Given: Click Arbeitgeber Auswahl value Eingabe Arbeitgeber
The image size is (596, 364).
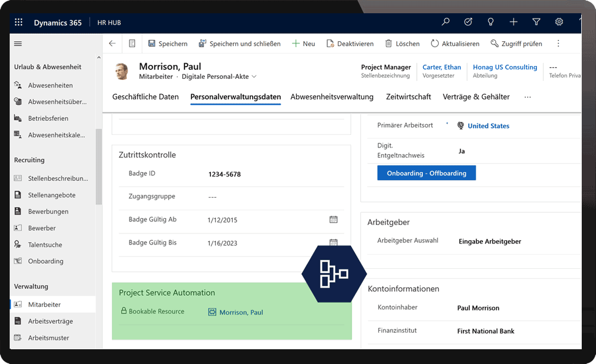Looking at the screenshot, I should [x=490, y=241].
